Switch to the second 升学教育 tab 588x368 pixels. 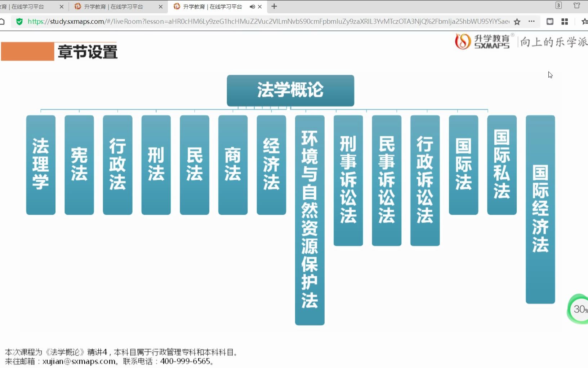click(x=113, y=6)
